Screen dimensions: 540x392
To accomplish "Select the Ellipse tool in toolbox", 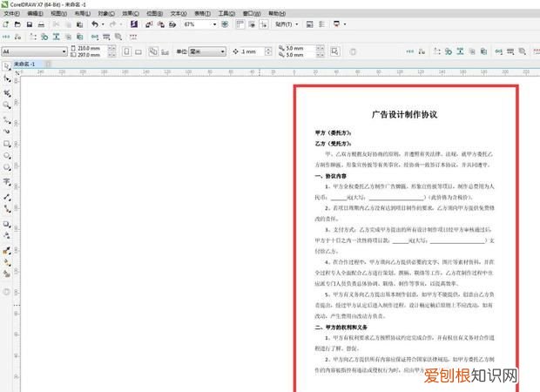I will click(x=7, y=156).
